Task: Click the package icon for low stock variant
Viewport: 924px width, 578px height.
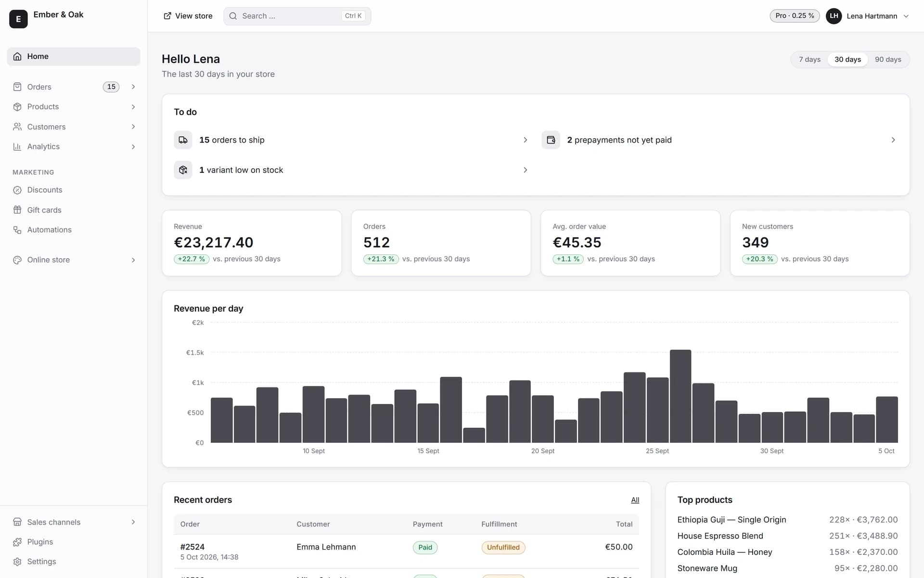Action: coord(183,170)
